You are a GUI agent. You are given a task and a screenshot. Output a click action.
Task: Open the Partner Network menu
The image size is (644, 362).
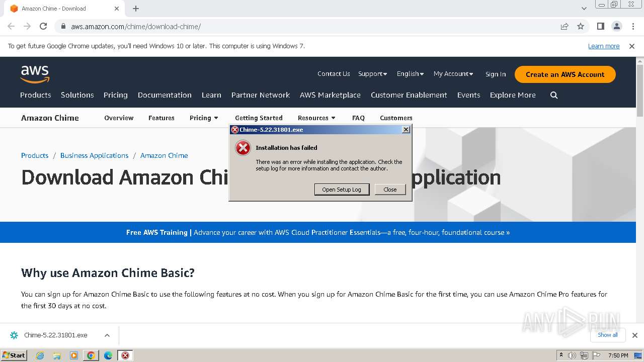point(261,95)
